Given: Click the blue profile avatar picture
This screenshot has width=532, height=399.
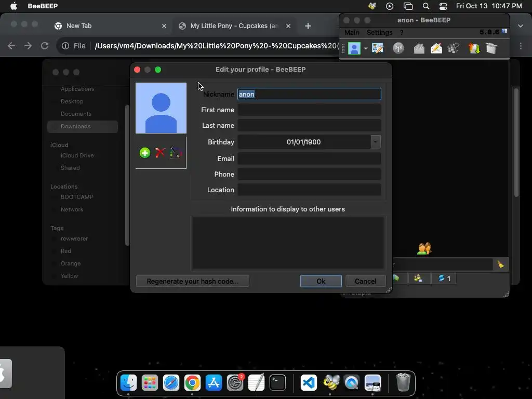Looking at the screenshot, I should coord(161,108).
